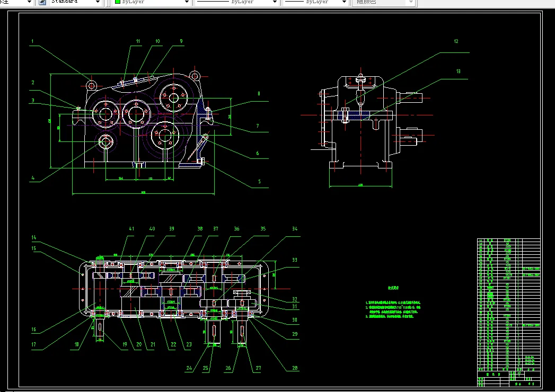This screenshot has height=392, width=555.
Task: Select part balloon label 4
Action: (x=33, y=178)
